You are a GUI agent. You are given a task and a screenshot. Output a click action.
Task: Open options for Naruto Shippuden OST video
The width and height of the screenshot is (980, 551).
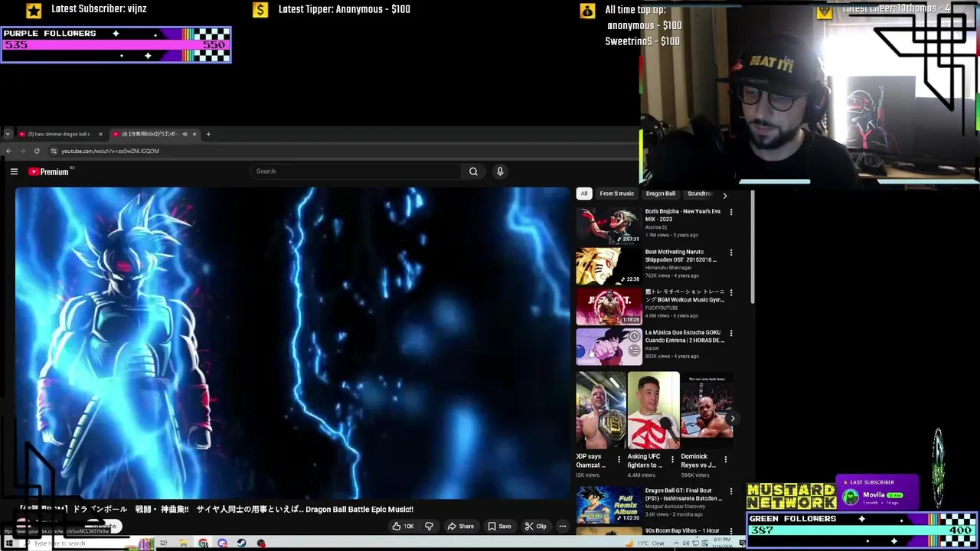[x=731, y=253]
